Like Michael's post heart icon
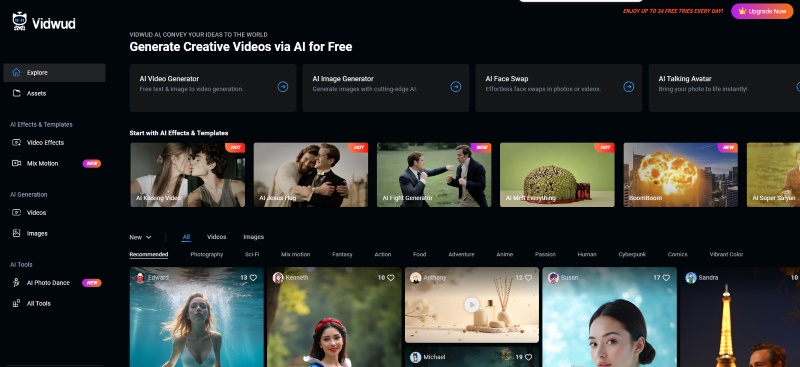This screenshot has height=367, width=800. coord(529,357)
